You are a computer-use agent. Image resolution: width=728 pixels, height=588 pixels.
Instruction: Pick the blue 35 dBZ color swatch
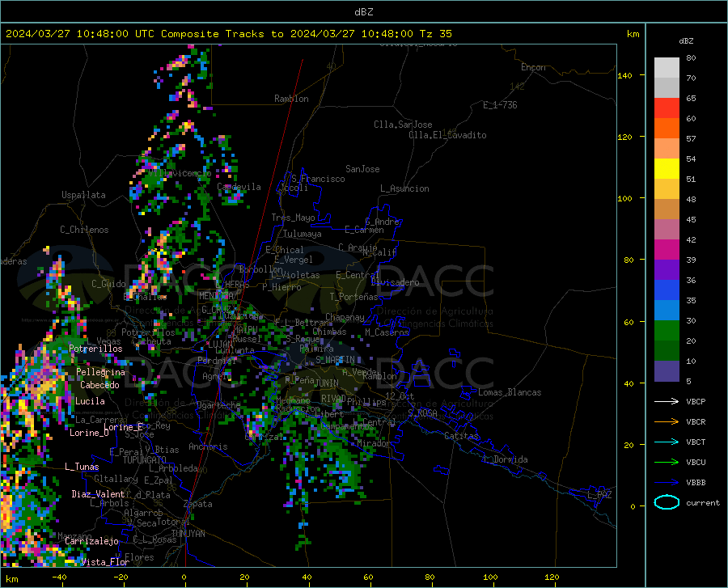[667, 290]
